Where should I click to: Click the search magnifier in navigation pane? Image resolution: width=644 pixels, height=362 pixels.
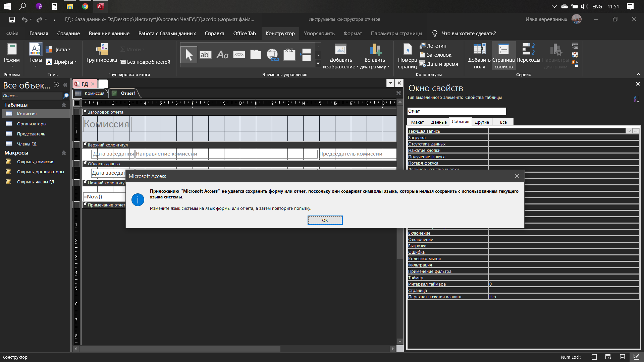(x=66, y=96)
